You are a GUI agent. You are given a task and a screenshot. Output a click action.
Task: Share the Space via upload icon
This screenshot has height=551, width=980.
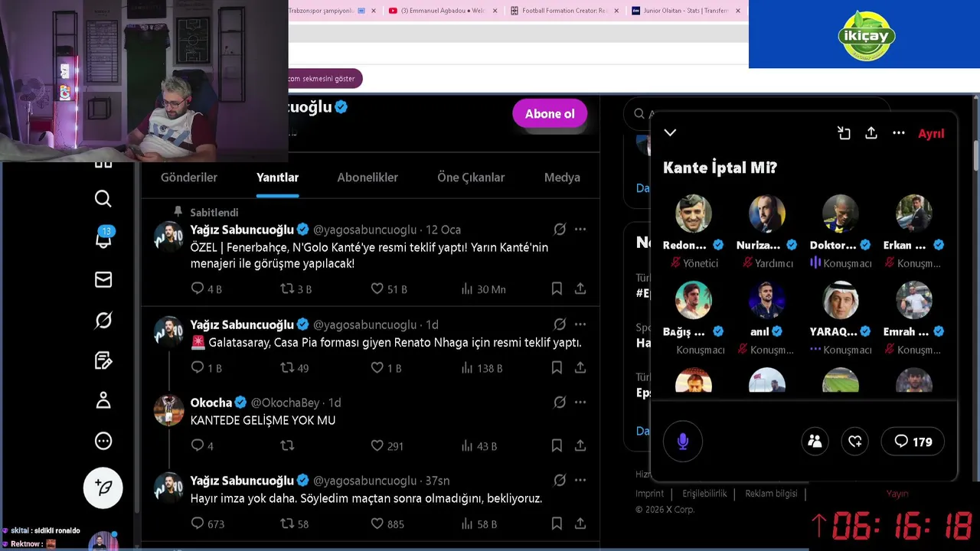pyautogui.click(x=871, y=133)
